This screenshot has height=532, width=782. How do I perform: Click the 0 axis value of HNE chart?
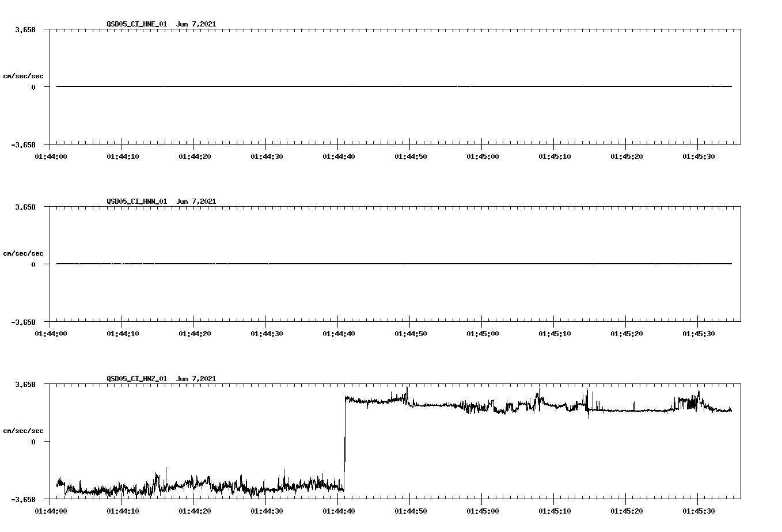click(x=33, y=87)
